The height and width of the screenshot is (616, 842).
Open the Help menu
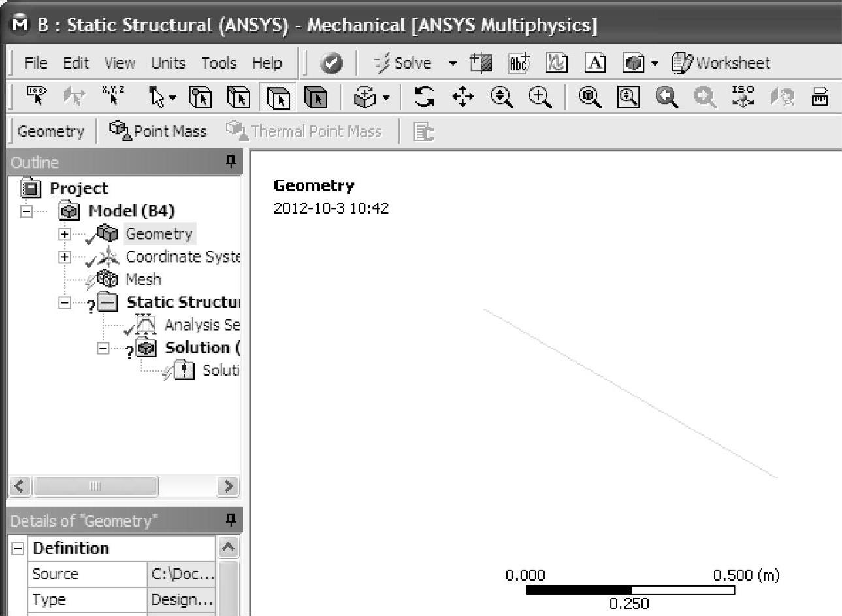tap(267, 63)
